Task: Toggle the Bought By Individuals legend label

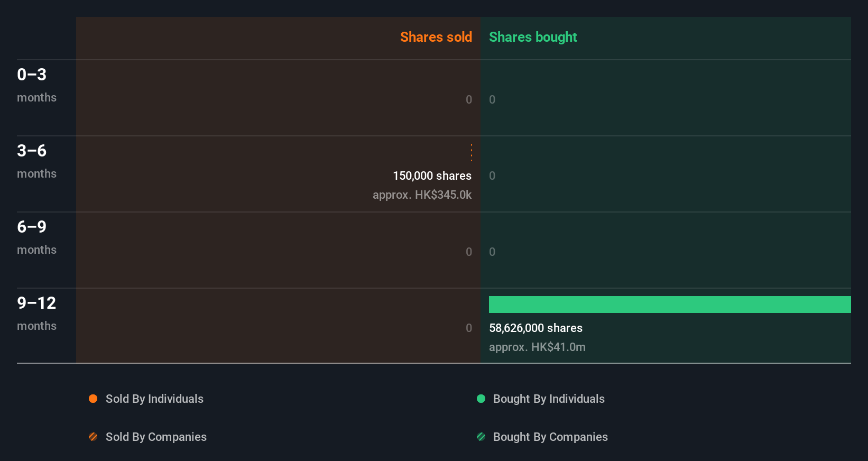Action: point(549,399)
